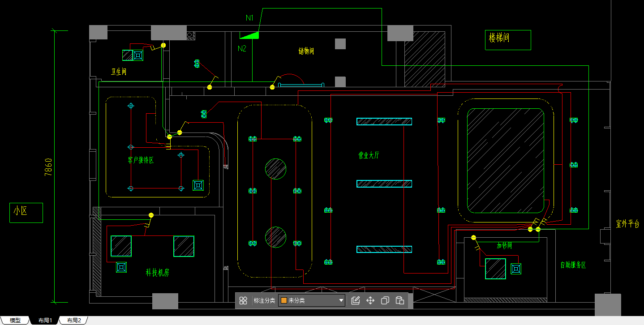Switch to the 模型 tab
The image size is (644, 325).
[15, 321]
